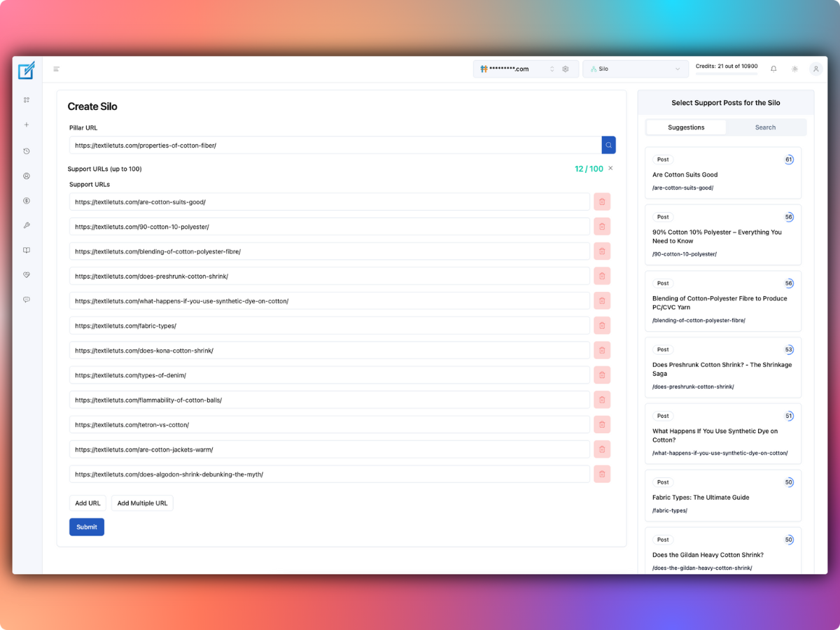Delete the does-algodon-shrink URL row
Screen dimensions: 840x630
click(x=602, y=474)
